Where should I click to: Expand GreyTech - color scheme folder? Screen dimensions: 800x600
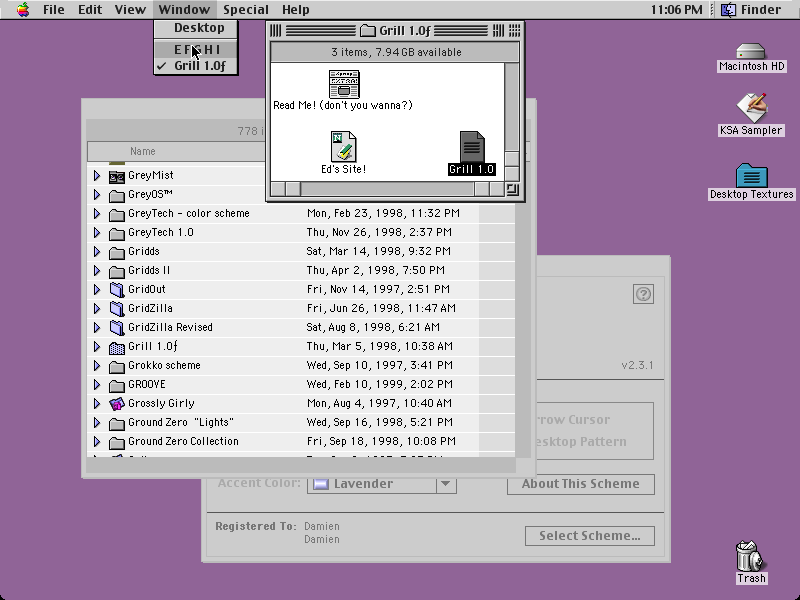(x=97, y=213)
